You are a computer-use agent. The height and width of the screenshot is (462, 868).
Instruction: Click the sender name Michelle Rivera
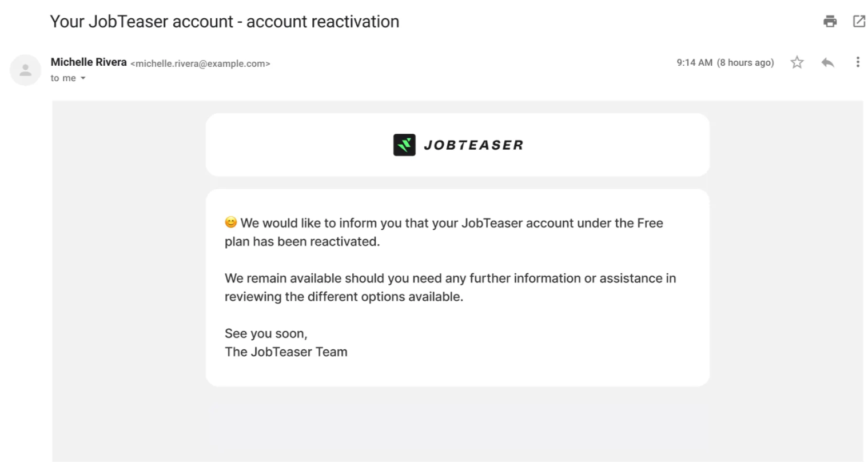(x=89, y=62)
